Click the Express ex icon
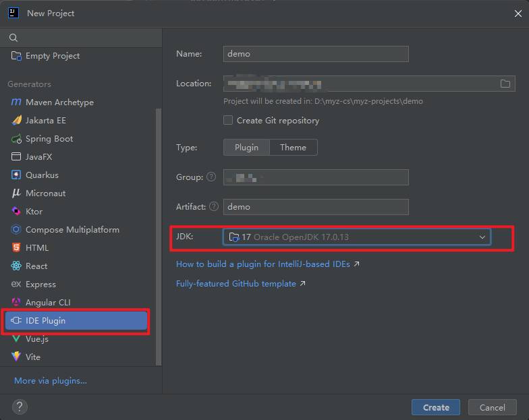The height and width of the screenshot is (420, 529). point(16,284)
